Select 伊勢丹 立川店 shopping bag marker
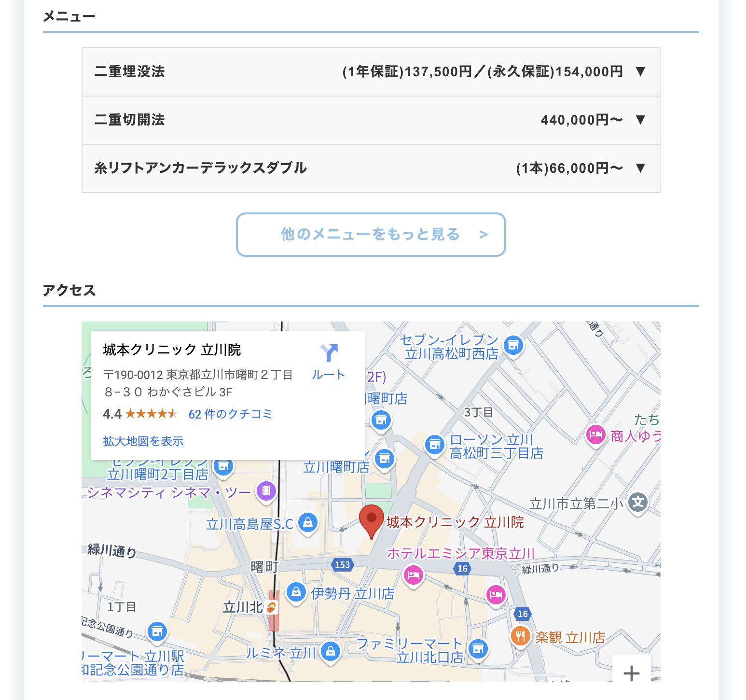746x700 pixels. (296, 592)
